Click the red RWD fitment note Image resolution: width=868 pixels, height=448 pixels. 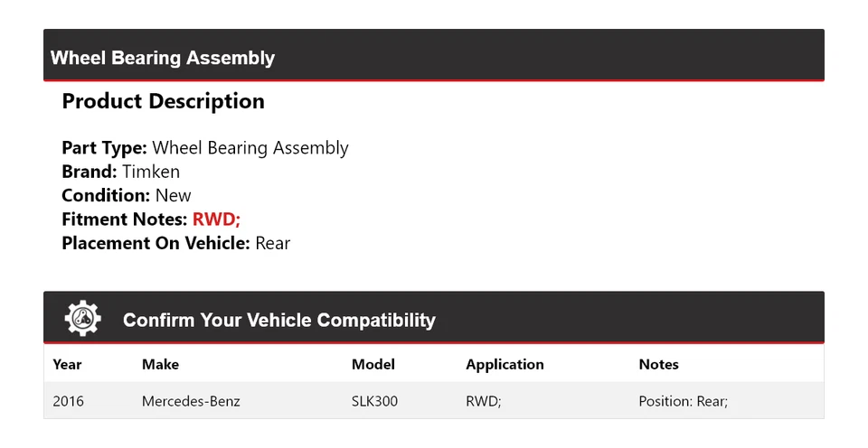(x=216, y=219)
